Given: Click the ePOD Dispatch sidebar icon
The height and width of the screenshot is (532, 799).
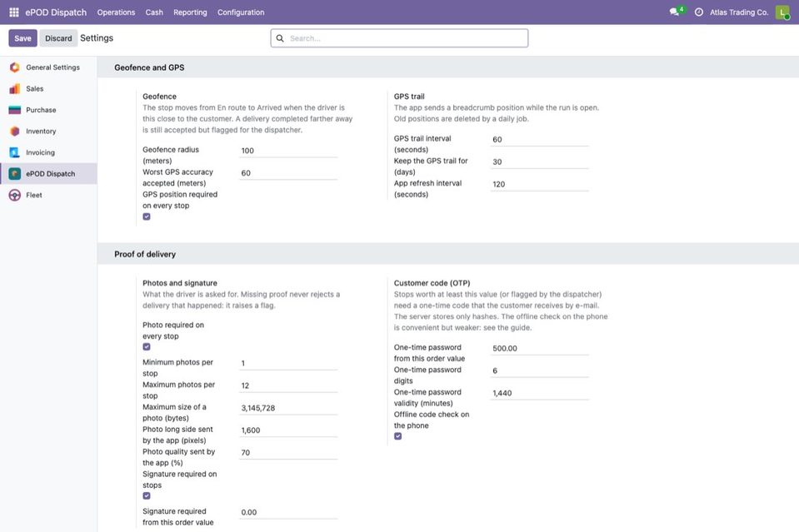Looking at the screenshot, I should point(15,174).
